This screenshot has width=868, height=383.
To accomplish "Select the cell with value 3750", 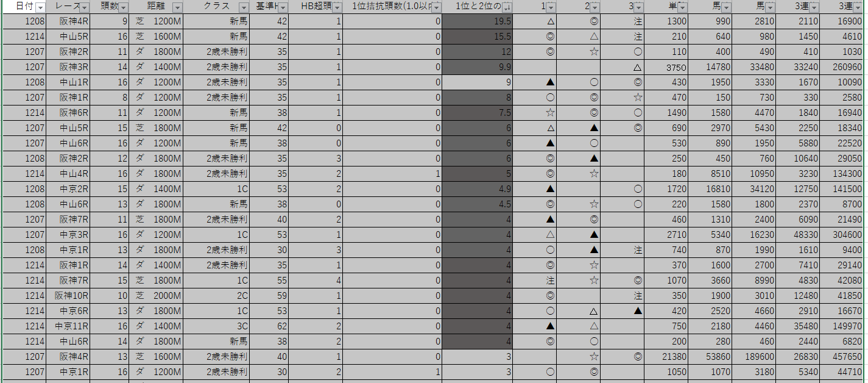I will tap(666, 67).
